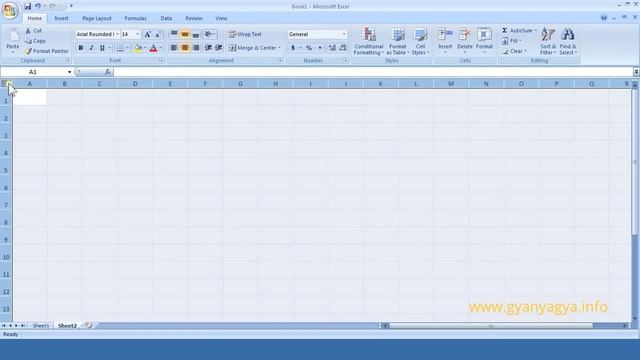Click the Select All corner button
This screenshot has height=360, width=640.
coord(6,84)
